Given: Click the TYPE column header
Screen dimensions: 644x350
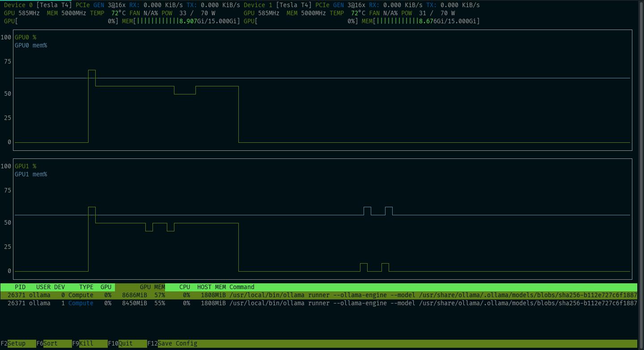Looking at the screenshot, I should [x=86, y=287].
